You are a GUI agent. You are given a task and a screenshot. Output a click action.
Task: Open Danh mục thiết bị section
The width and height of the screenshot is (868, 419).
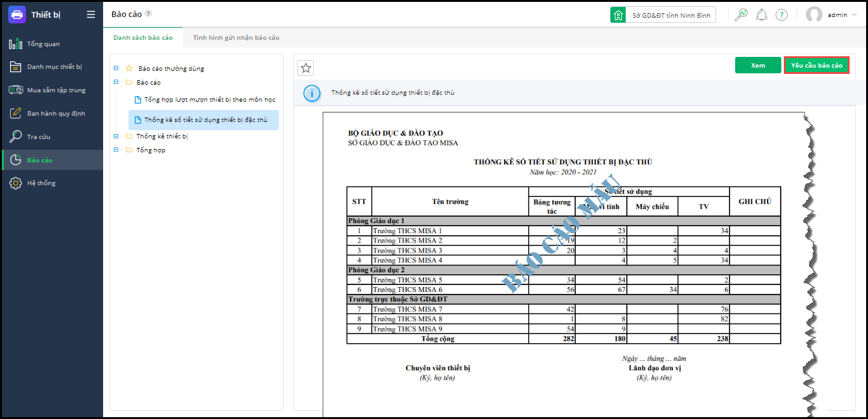tap(54, 67)
